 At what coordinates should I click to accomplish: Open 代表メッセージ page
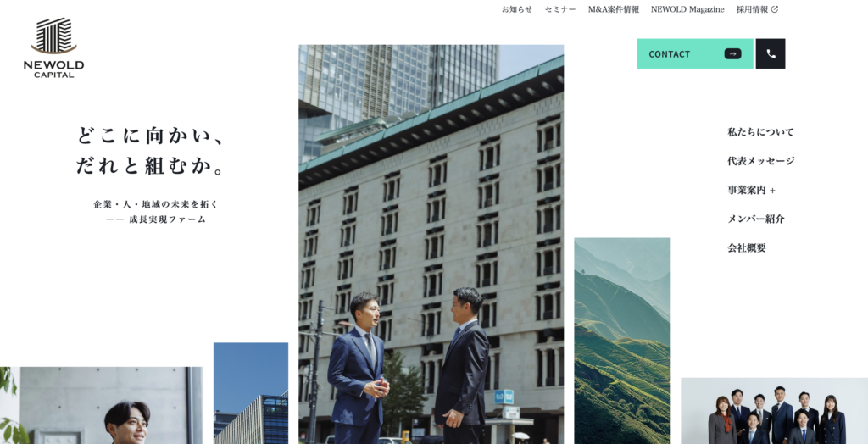(x=760, y=160)
